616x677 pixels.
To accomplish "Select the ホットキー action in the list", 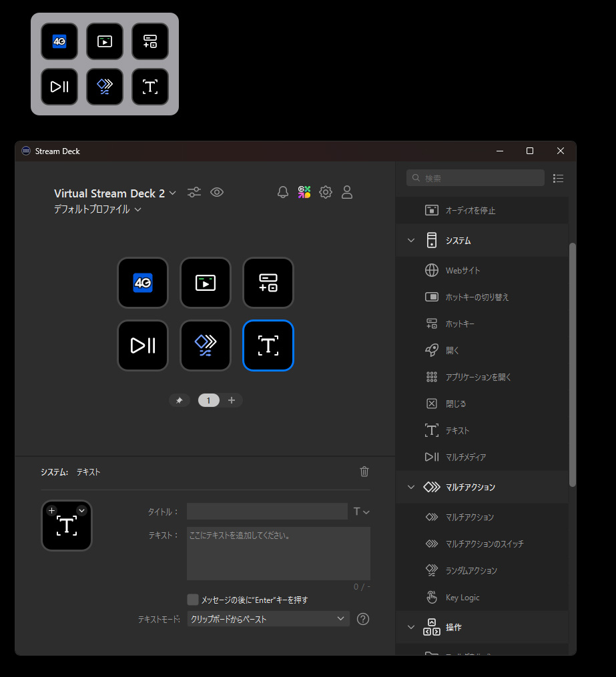I will click(460, 324).
